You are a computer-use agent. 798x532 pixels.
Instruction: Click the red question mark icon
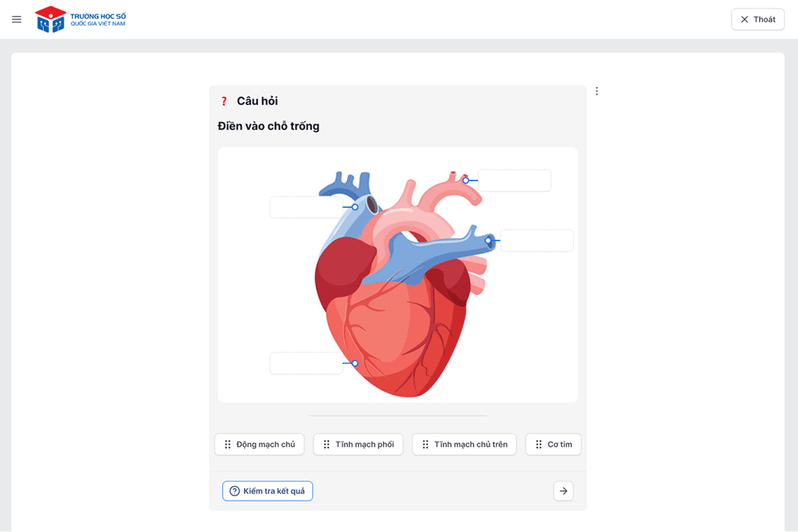[x=224, y=101]
